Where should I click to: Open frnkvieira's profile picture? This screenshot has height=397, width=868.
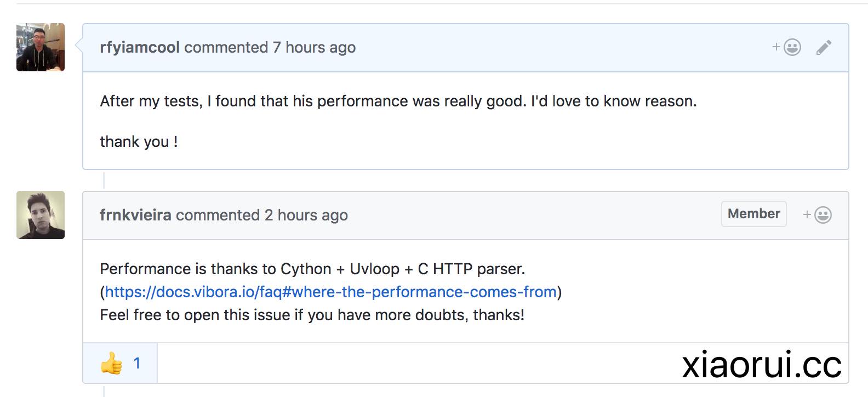tap(41, 215)
